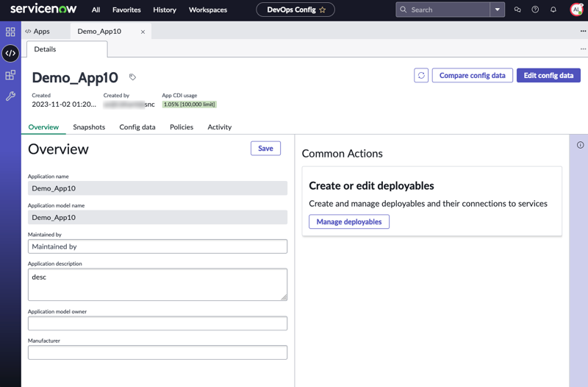Open the Workspaces menu
The height and width of the screenshot is (387, 588).
(208, 10)
